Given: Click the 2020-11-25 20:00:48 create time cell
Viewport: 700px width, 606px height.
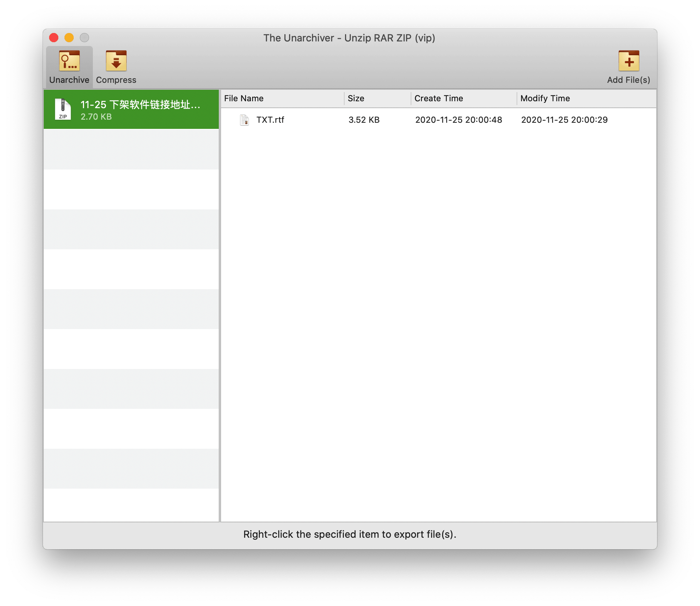Looking at the screenshot, I should click(x=459, y=120).
